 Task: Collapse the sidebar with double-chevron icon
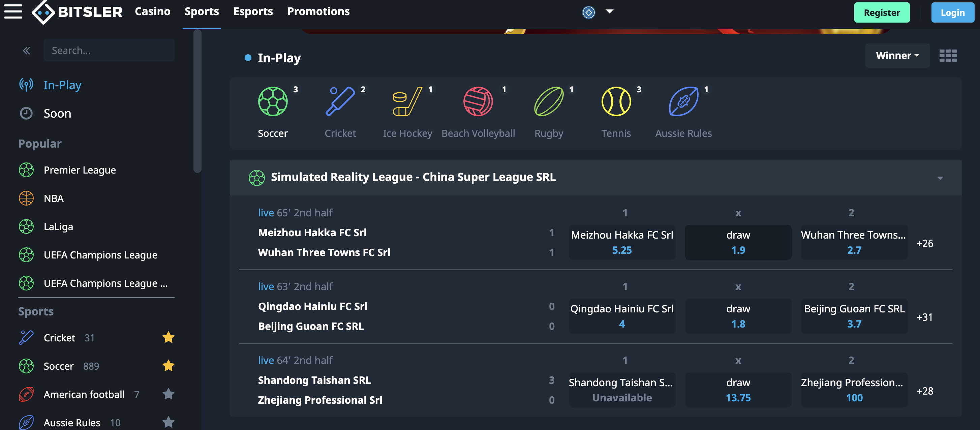(x=26, y=50)
